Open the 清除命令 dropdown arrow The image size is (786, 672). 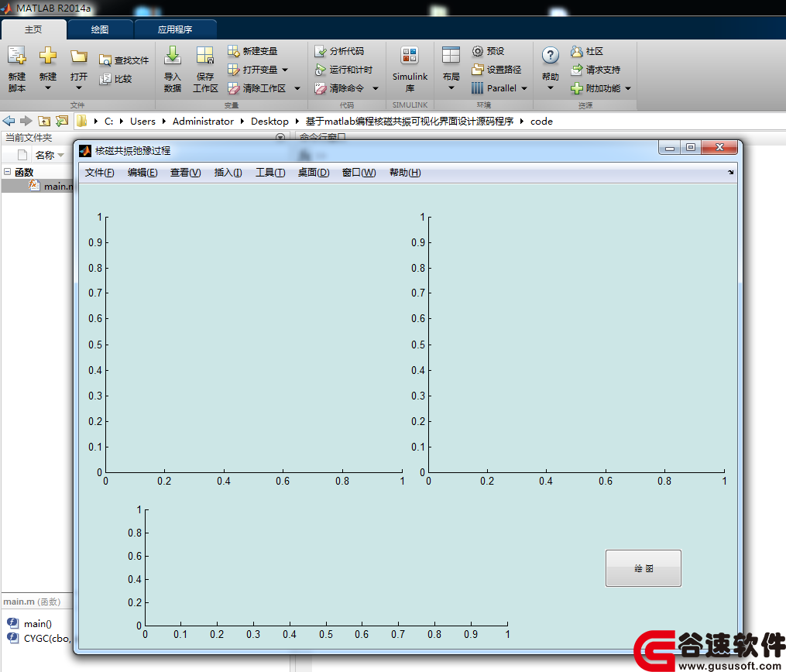(376, 88)
